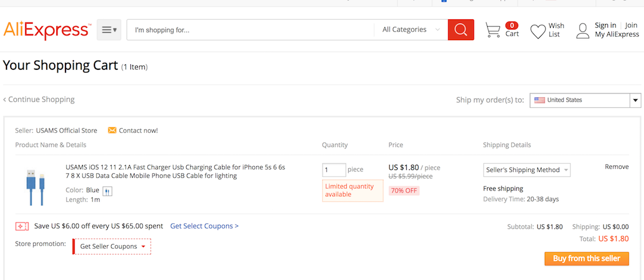The height and width of the screenshot is (280, 644).
Task: Select the blue cable color swatch
Action: 107,191
